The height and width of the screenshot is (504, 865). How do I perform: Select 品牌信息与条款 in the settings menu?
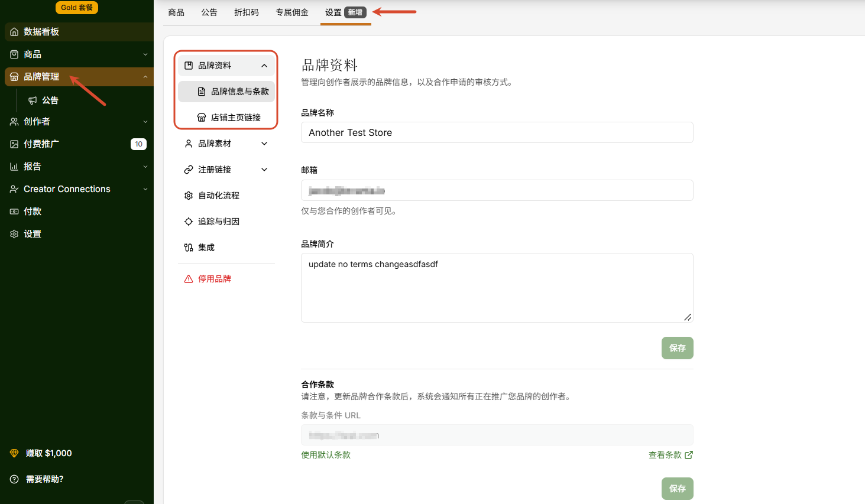(226, 92)
